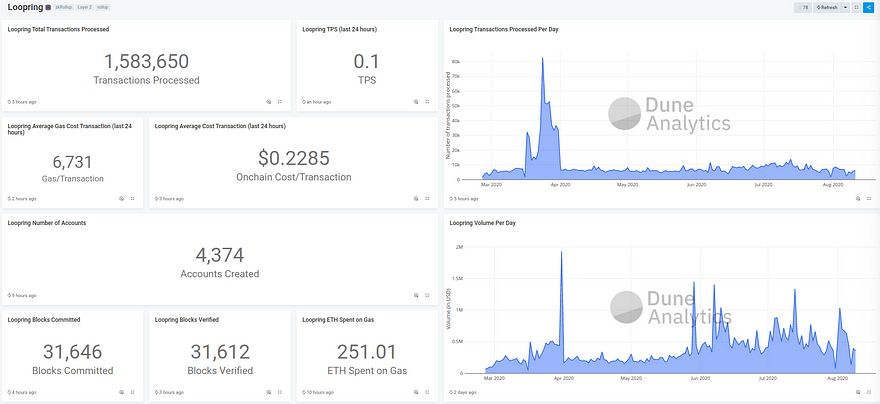Click the 0.1 TPS value

366,62
